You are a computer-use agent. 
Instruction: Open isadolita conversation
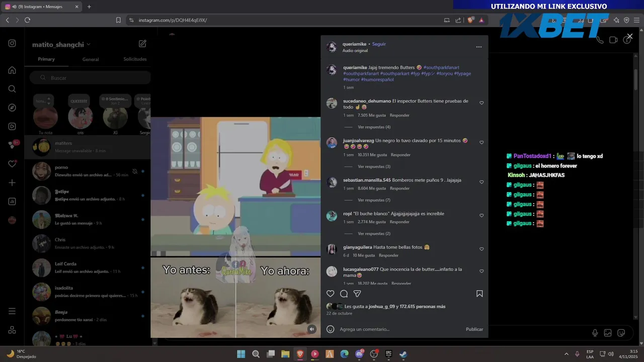(x=88, y=292)
